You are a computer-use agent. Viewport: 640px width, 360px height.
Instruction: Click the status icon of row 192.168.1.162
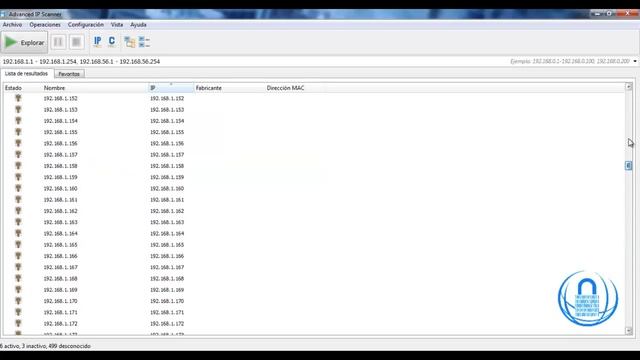tap(18, 211)
